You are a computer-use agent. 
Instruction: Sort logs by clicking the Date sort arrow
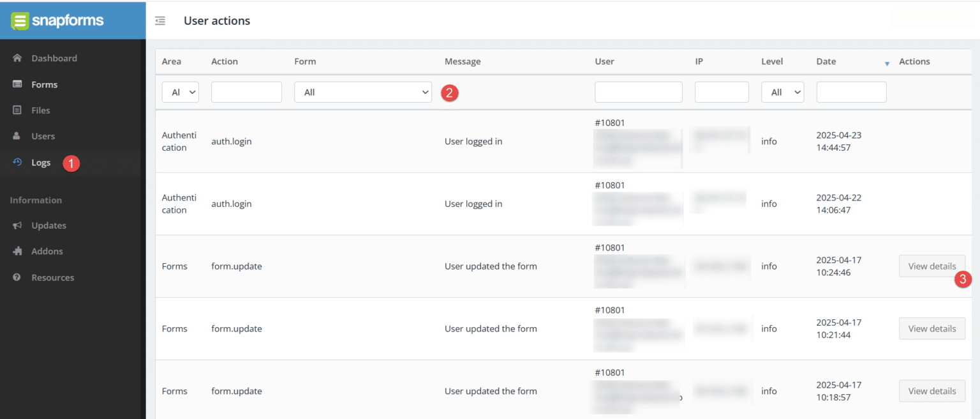[x=887, y=63]
